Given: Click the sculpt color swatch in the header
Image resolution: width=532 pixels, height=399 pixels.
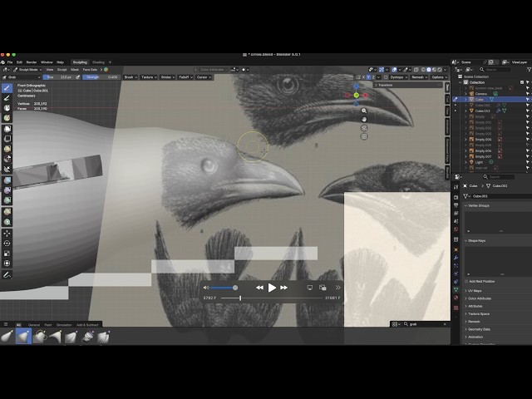Looking at the screenshot, I should point(106,70).
